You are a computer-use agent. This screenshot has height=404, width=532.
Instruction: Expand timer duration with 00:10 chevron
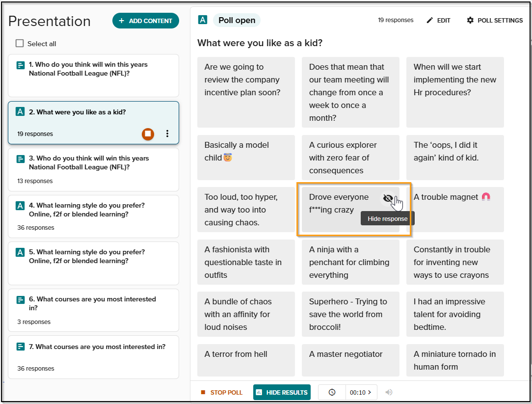tap(370, 392)
